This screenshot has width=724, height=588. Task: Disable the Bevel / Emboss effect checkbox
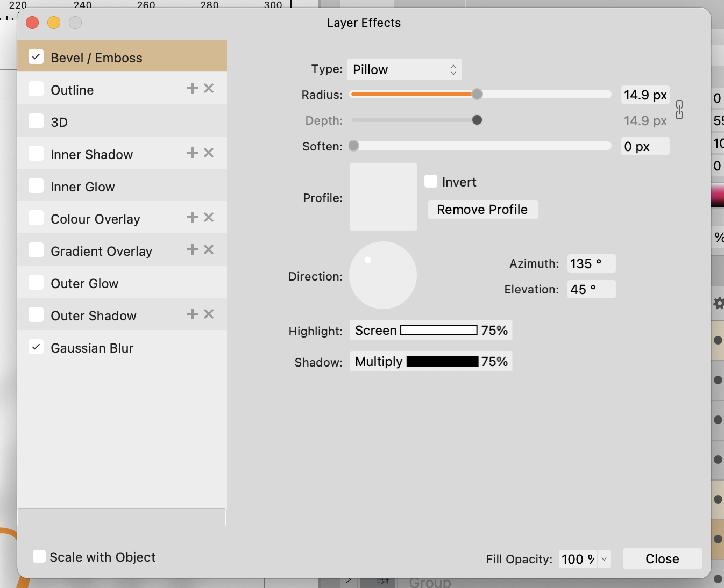point(36,56)
